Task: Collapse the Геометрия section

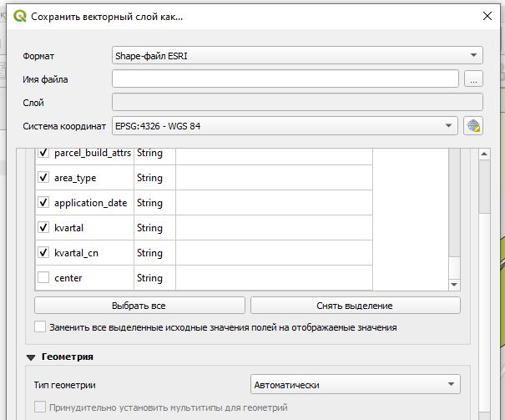Action: 31,357
